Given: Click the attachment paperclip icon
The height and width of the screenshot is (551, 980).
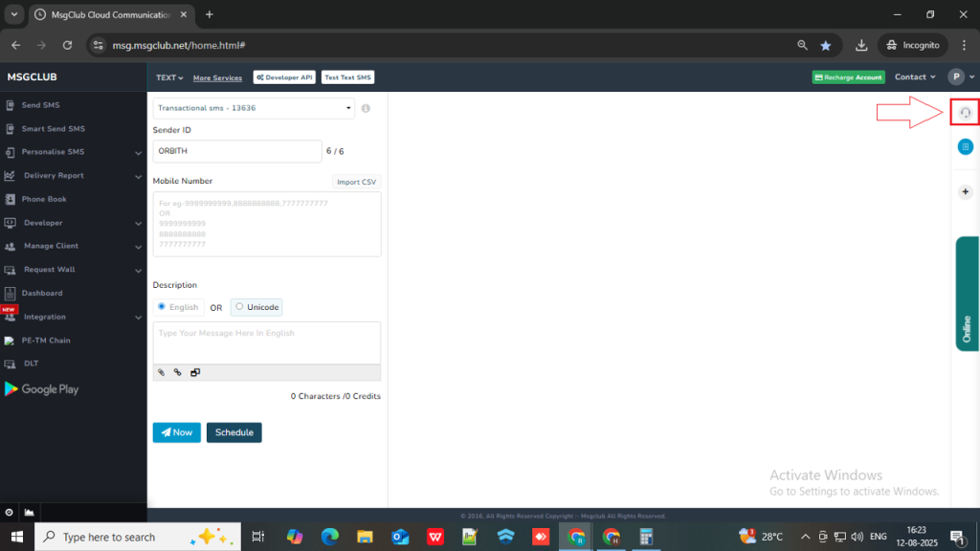Looking at the screenshot, I should click(161, 373).
